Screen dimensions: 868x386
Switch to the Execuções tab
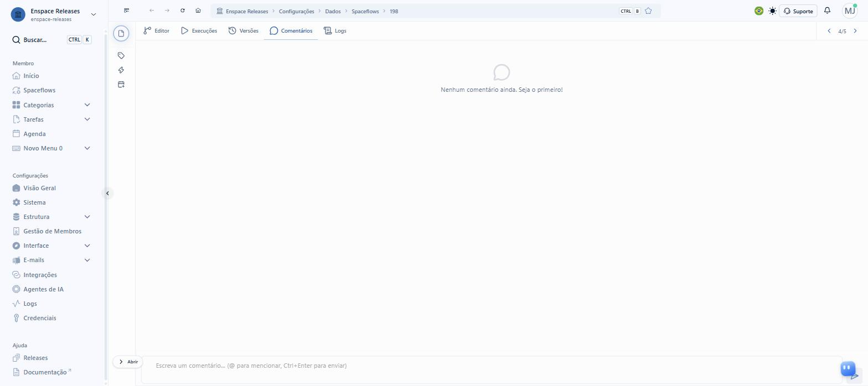pos(199,31)
